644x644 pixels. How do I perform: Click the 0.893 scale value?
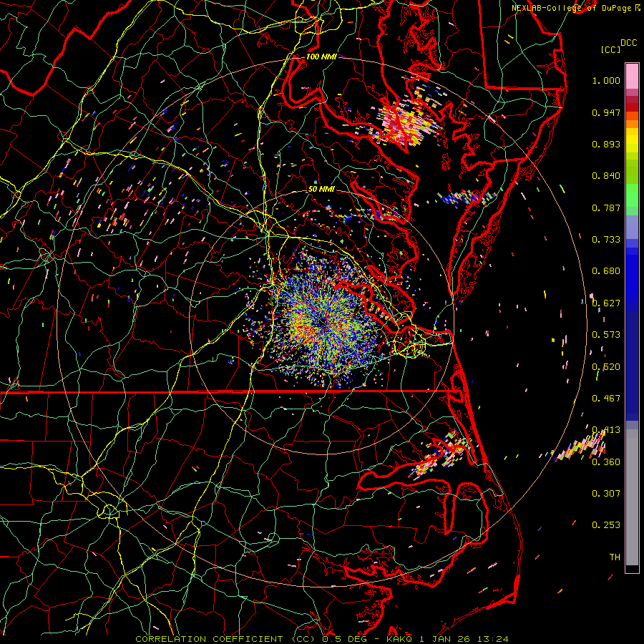(x=606, y=144)
